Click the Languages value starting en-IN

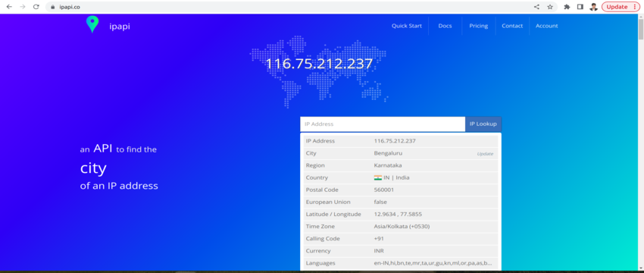click(433, 263)
